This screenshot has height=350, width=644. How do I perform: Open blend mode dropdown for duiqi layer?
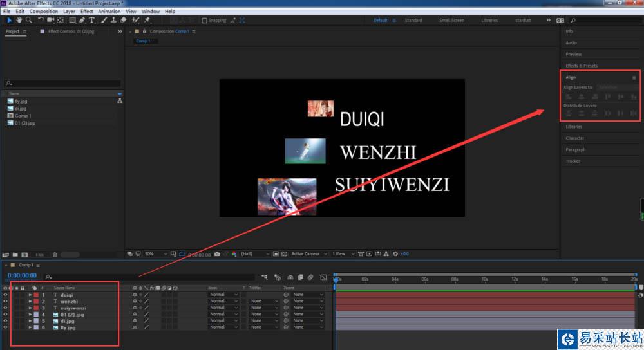click(223, 295)
